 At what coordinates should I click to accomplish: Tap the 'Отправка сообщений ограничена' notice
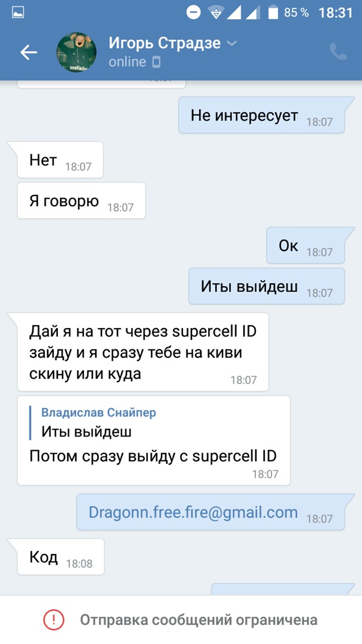point(199,620)
